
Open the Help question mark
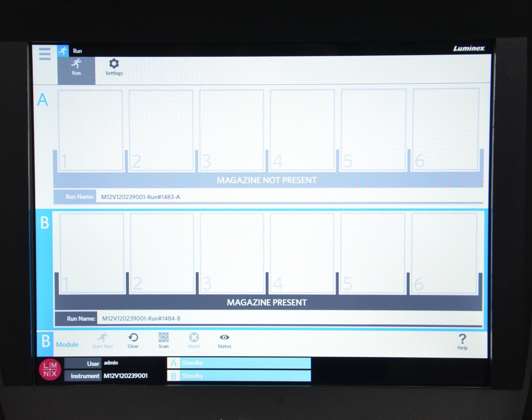(x=462, y=342)
